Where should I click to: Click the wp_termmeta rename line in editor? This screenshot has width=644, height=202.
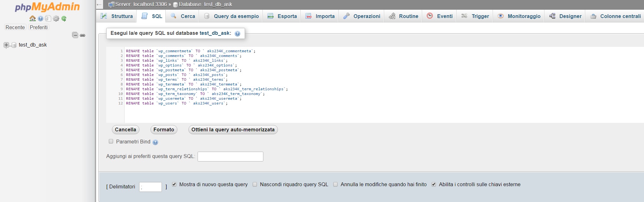point(184,84)
